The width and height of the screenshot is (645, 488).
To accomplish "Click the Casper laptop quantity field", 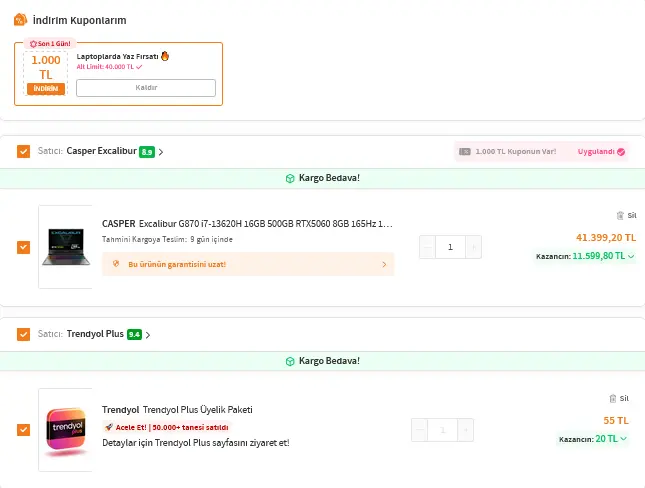I will 450,247.
